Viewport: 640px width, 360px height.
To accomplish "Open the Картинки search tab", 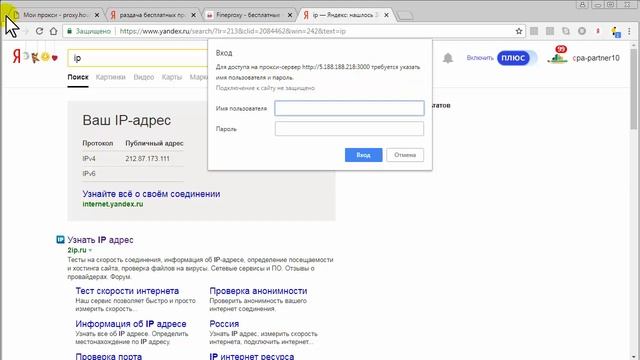I will click(x=111, y=77).
